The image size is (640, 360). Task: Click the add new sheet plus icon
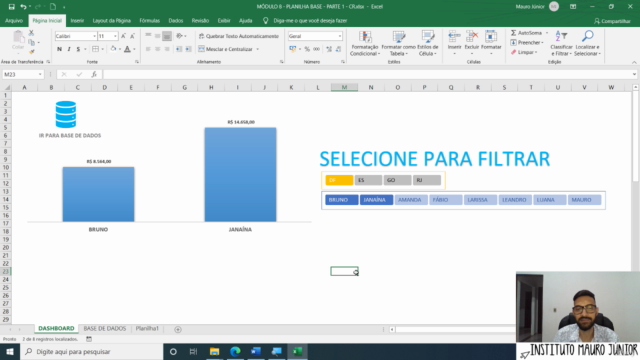click(x=178, y=329)
